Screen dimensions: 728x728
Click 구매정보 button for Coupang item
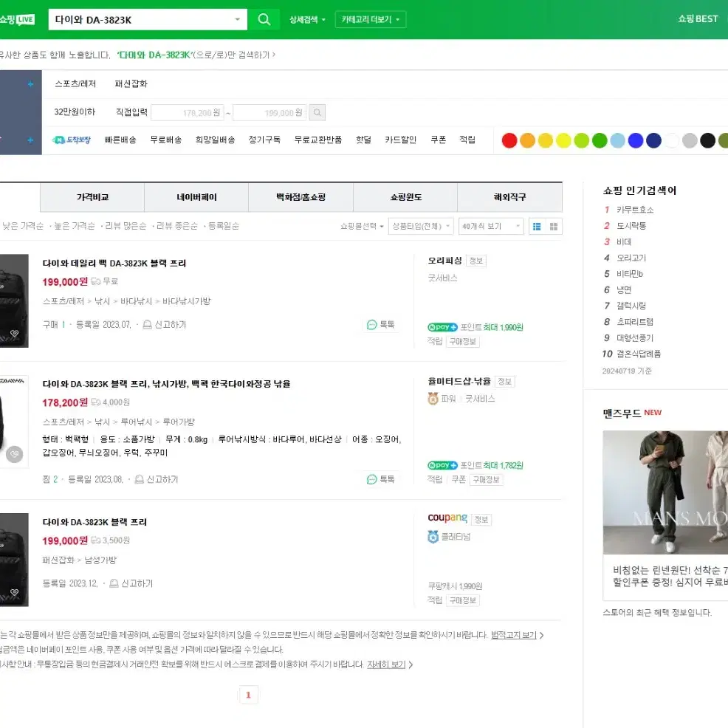tap(463, 600)
